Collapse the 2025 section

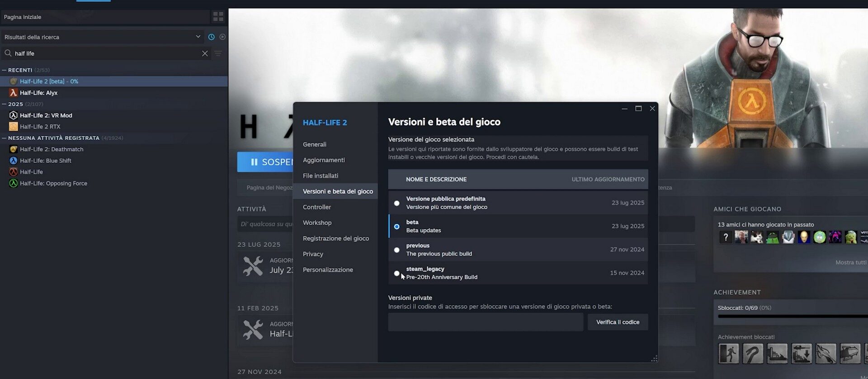click(4, 104)
